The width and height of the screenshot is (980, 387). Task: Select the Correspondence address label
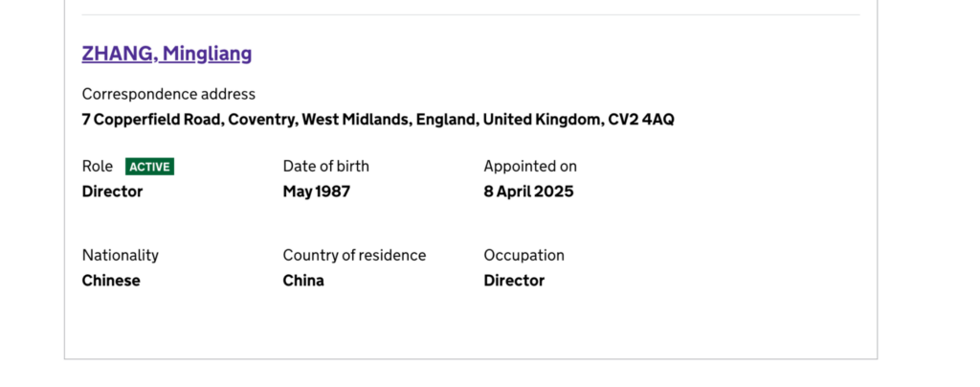click(x=168, y=95)
